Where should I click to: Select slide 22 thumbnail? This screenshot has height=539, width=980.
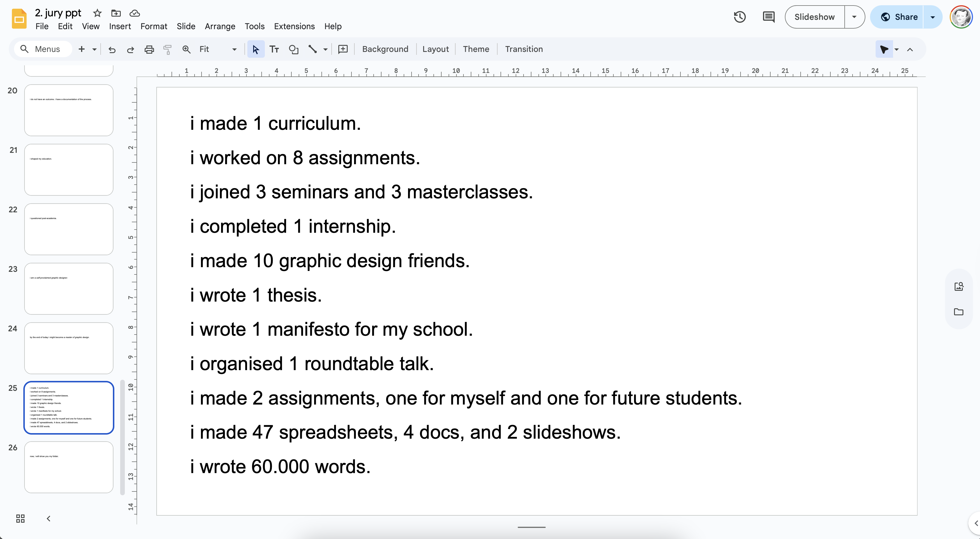(69, 229)
